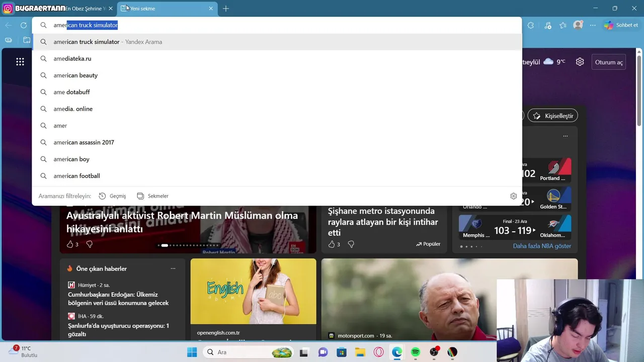Select the 'american football' suggestion
The image size is (644, 362).
coord(277,176)
